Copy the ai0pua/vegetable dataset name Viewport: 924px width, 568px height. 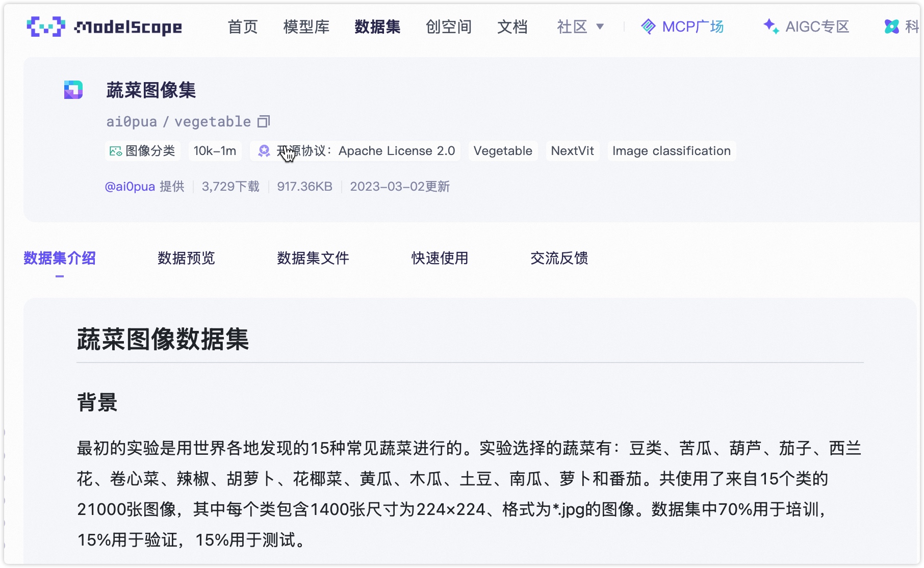(x=264, y=121)
